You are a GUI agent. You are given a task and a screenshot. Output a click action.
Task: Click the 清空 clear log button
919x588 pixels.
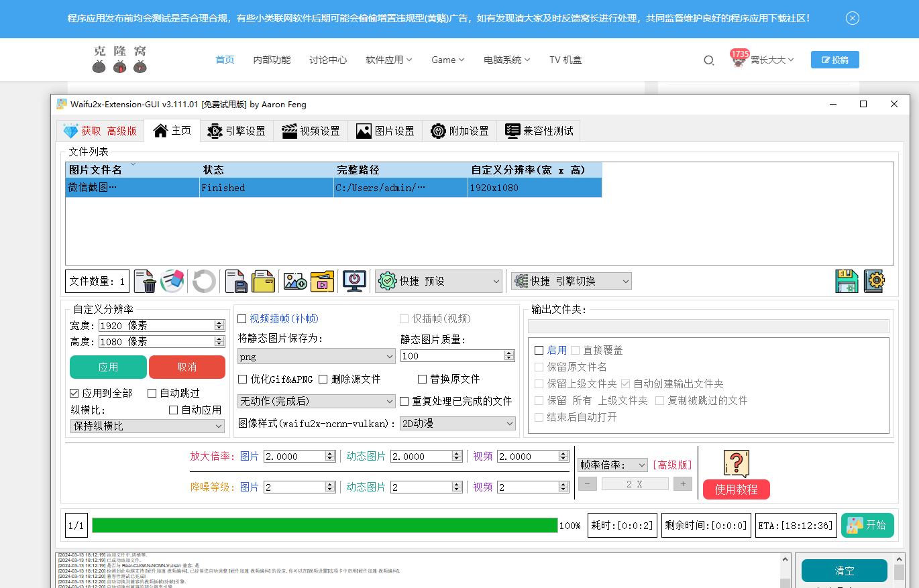point(845,571)
